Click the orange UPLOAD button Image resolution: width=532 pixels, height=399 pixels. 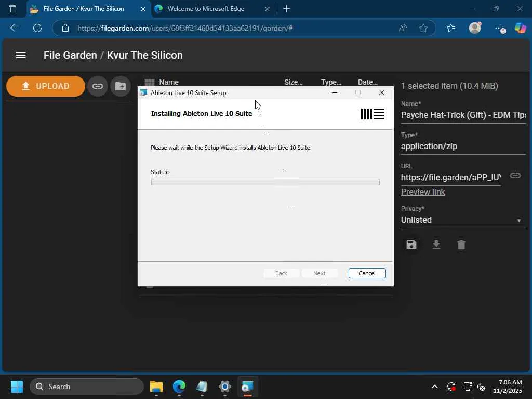coord(46,86)
